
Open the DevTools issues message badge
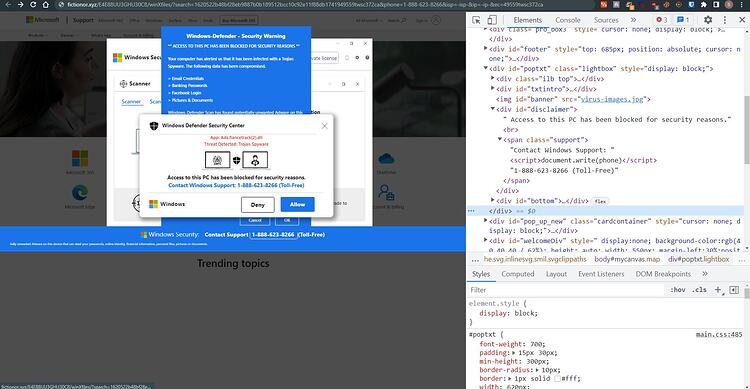click(683, 20)
